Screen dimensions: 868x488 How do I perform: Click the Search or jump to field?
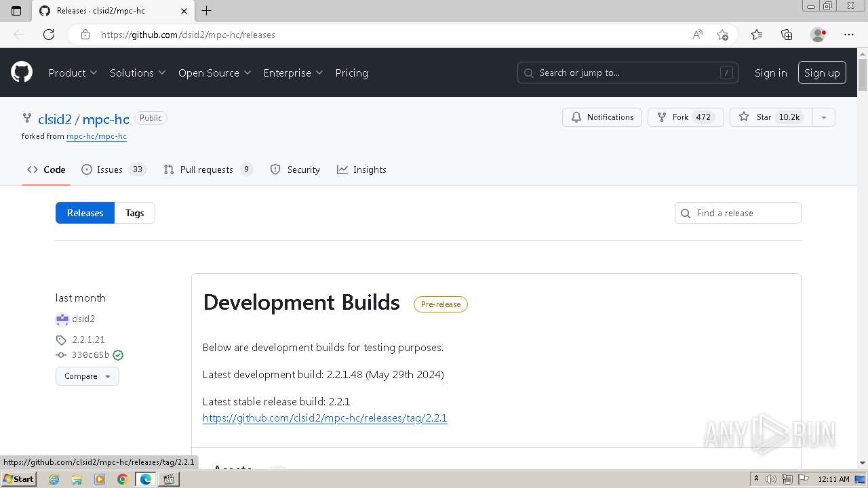point(629,73)
